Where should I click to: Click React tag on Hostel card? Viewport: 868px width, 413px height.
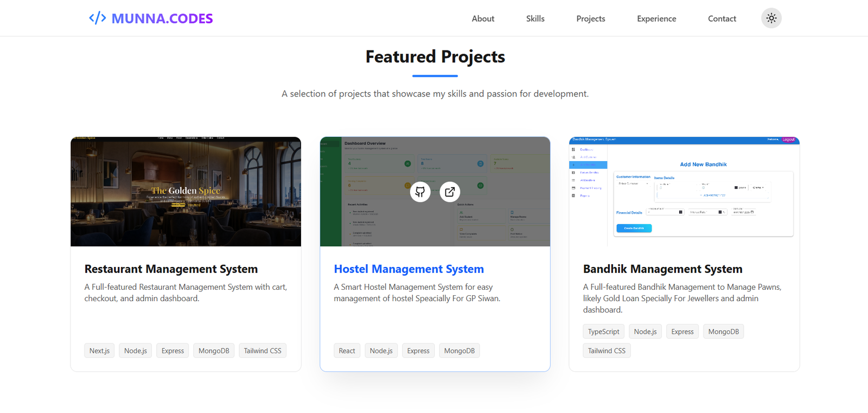pyautogui.click(x=347, y=351)
